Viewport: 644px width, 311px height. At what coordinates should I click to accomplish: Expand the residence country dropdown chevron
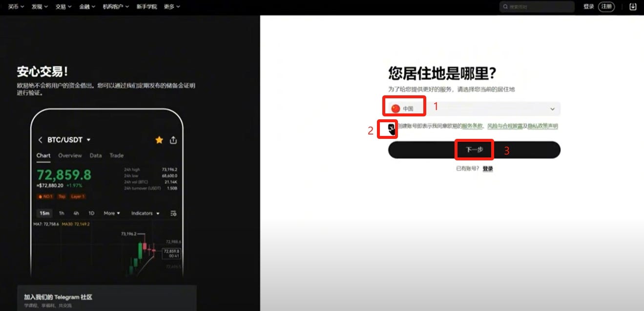[552, 109]
